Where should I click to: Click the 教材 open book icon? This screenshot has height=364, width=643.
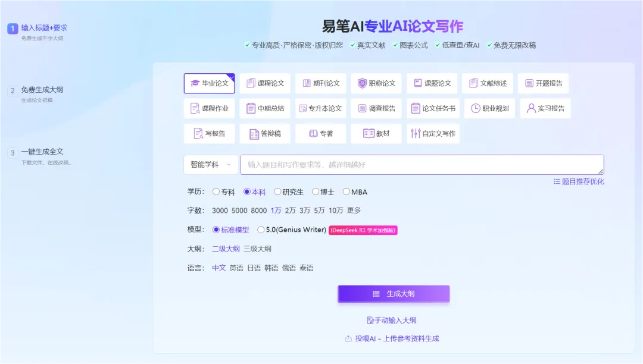(x=369, y=133)
